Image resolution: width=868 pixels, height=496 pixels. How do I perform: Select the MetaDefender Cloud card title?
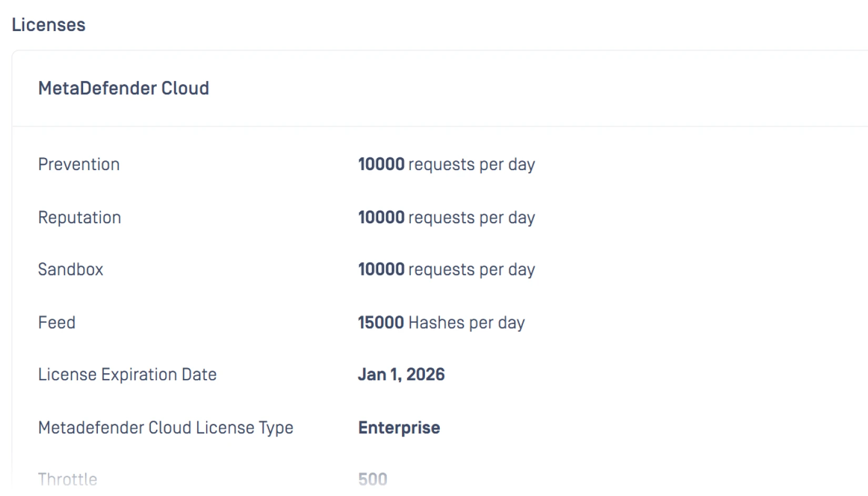pos(124,88)
